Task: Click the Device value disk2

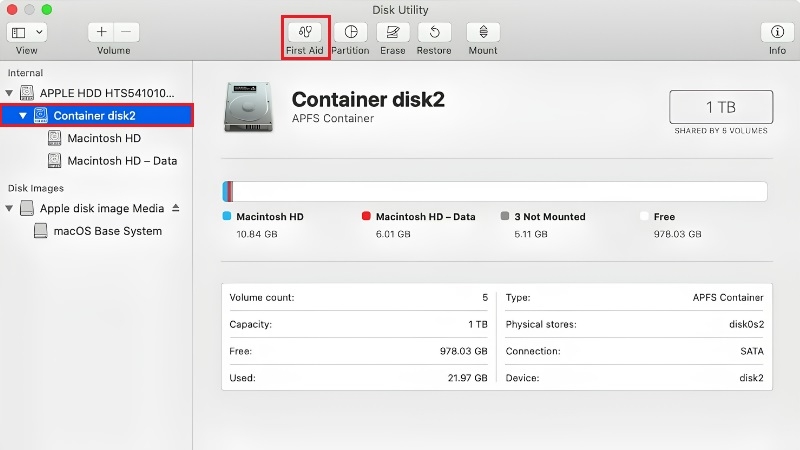Action: click(752, 378)
